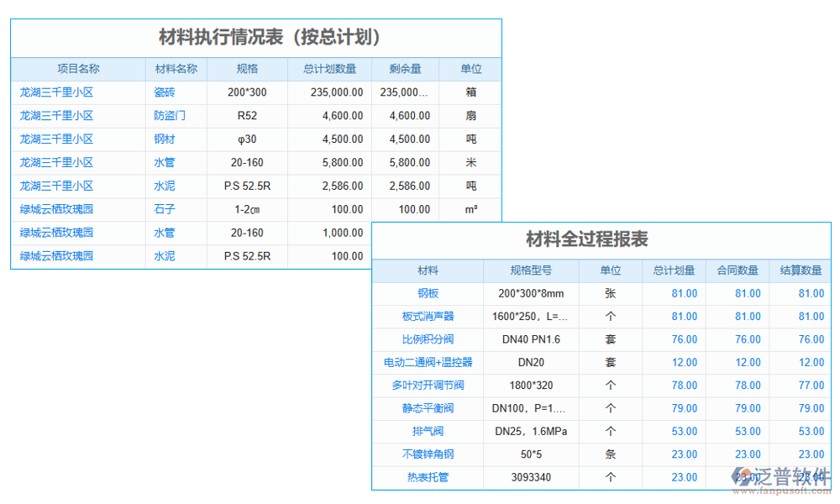The height and width of the screenshot is (504, 840).
Task: Click the 比例积分阀 entry
Action: (430, 339)
